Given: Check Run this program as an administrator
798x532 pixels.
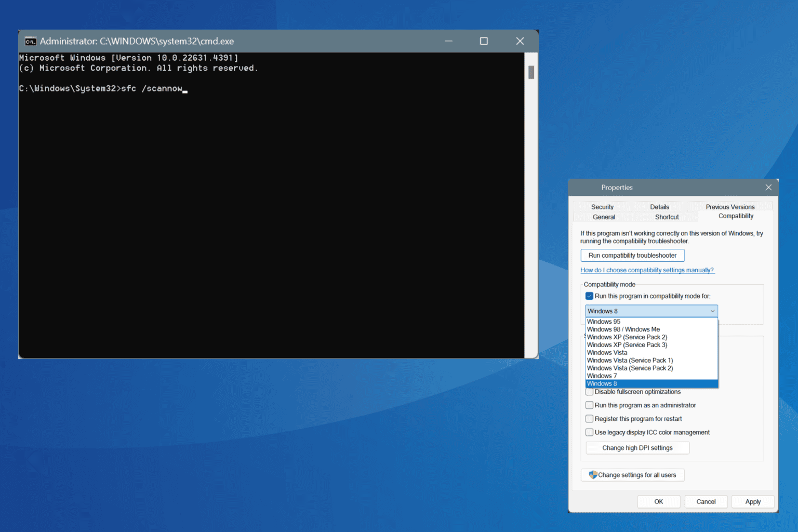Looking at the screenshot, I should tap(590, 405).
